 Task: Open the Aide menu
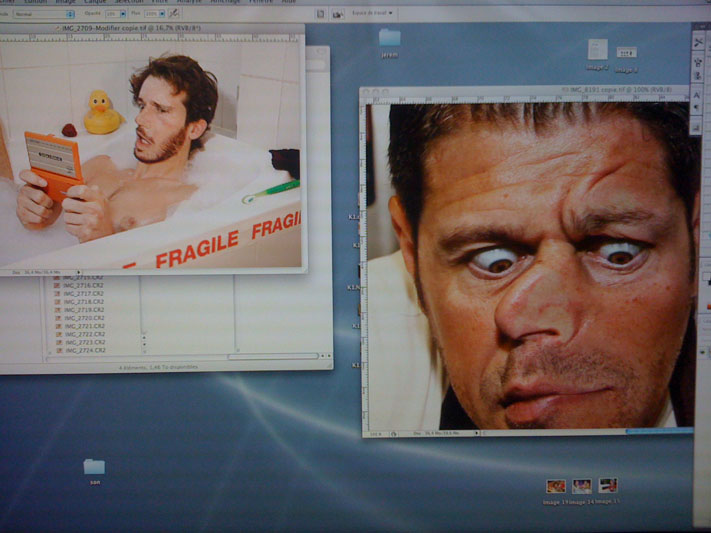click(288, 2)
